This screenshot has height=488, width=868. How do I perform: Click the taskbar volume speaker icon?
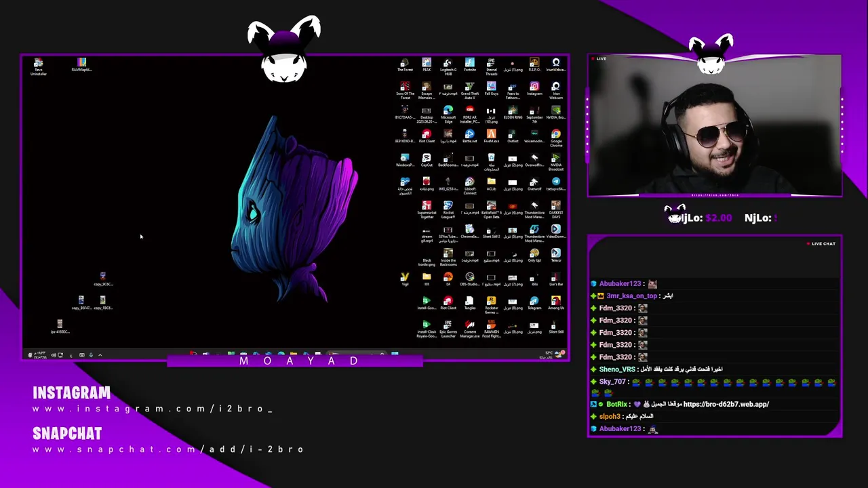coord(53,355)
